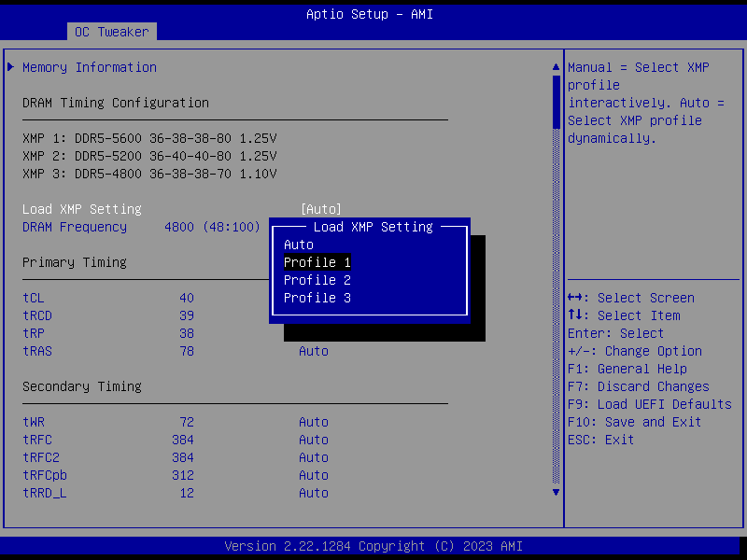Click the Load XMP Setting popup title
This screenshot has height=560, width=747.
tap(373, 227)
